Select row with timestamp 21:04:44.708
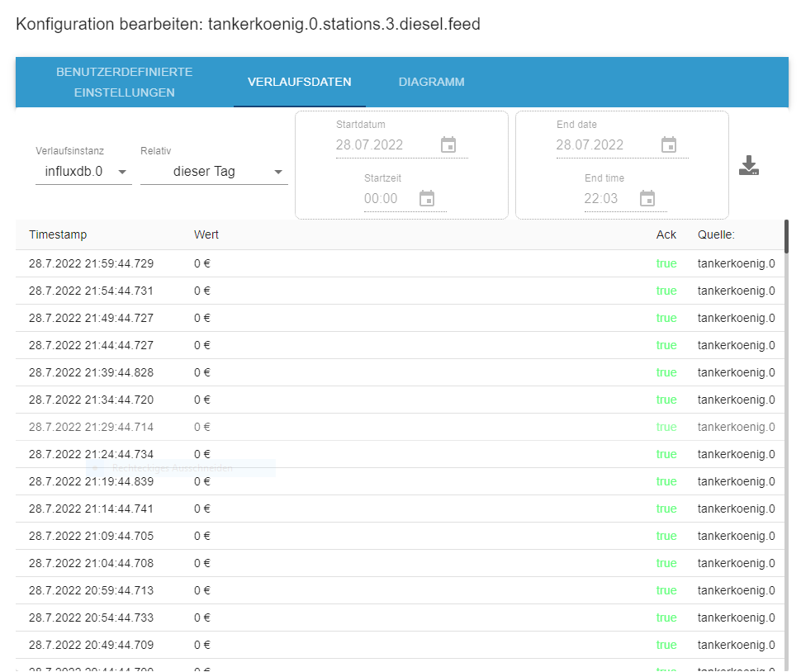Screen dimensions: 801x672 coord(400,563)
